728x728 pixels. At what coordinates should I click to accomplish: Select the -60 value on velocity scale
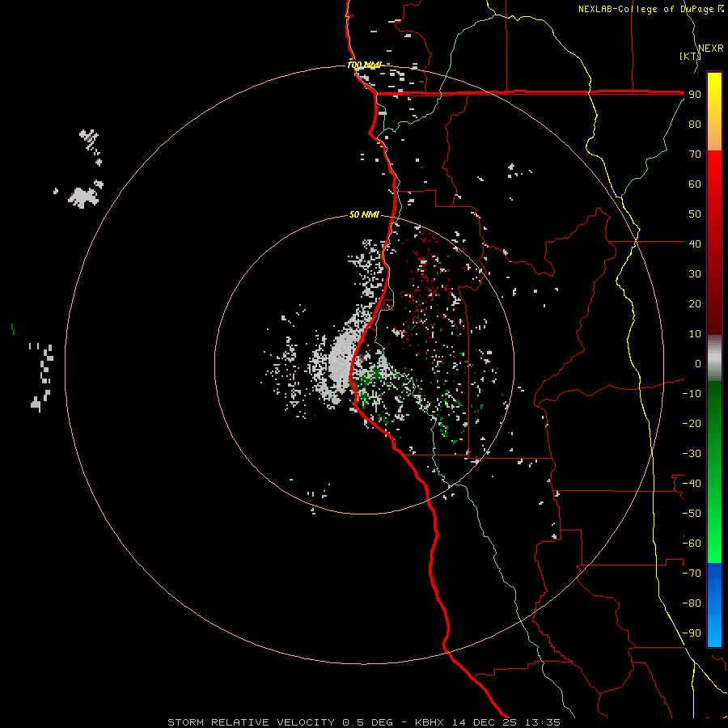coord(692,544)
